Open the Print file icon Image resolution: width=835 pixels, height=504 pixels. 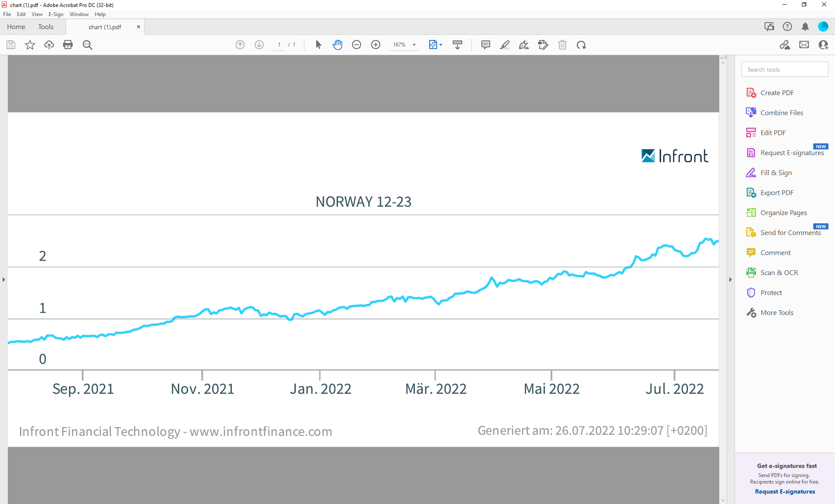[68, 45]
